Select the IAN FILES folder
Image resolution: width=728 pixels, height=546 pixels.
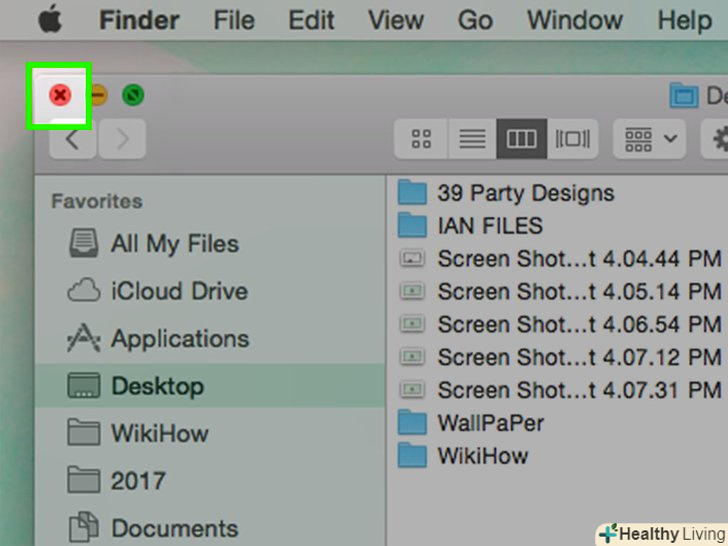(x=490, y=226)
